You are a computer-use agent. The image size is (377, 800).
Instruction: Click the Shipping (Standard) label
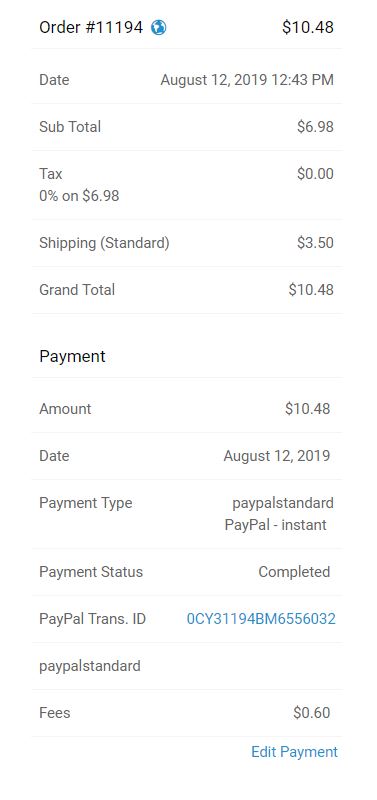[104, 243]
